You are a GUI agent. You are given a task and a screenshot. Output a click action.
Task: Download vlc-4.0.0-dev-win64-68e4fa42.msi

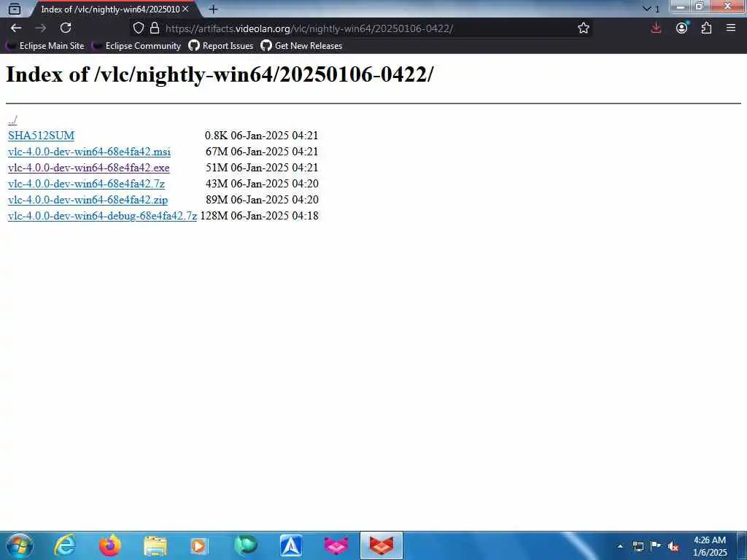click(x=89, y=152)
